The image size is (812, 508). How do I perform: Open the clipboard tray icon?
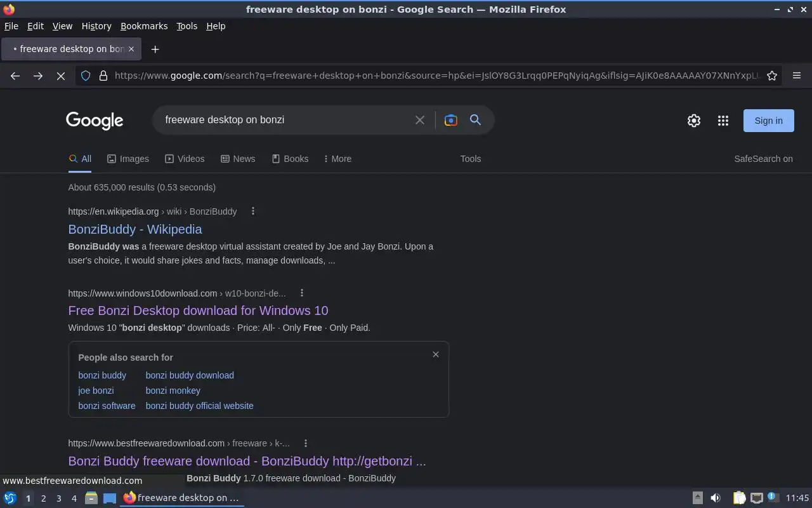click(740, 498)
